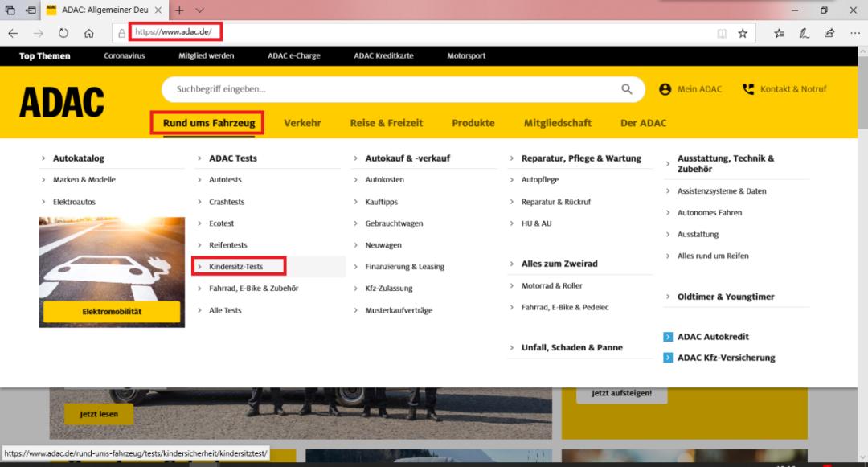Click the search magnifier icon
This screenshot has width=868, height=467.
pos(627,89)
